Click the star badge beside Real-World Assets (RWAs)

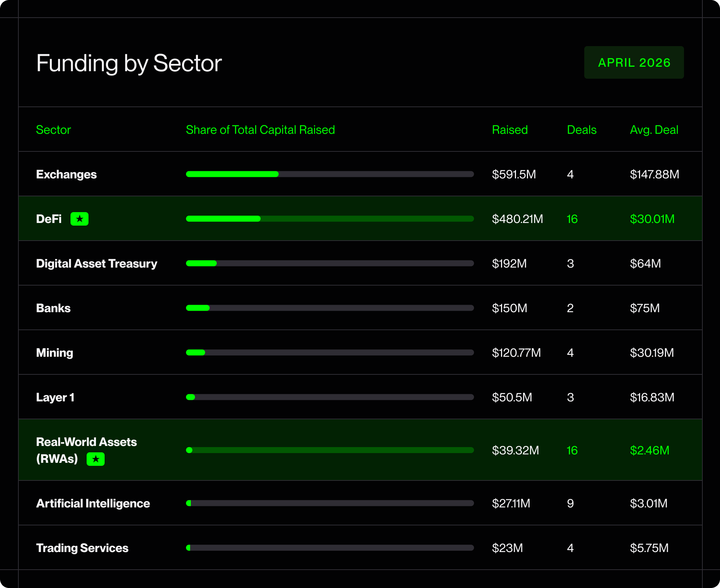96,459
